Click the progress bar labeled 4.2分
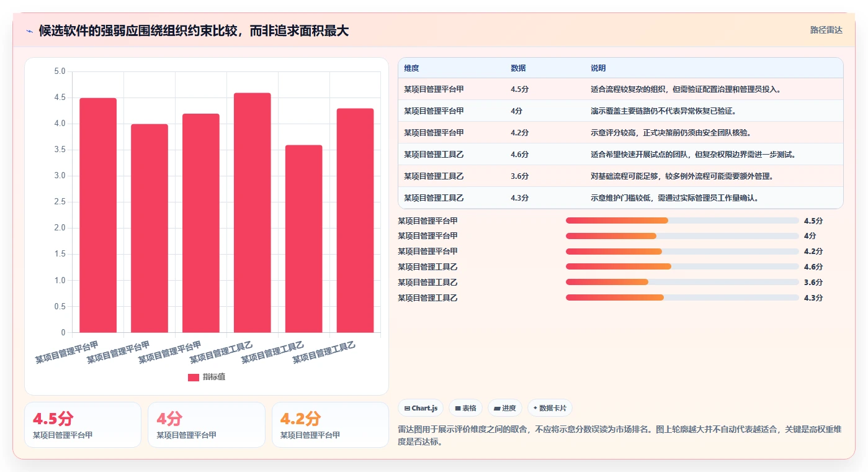Image resolution: width=868 pixels, height=472 pixels. pos(682,251)
